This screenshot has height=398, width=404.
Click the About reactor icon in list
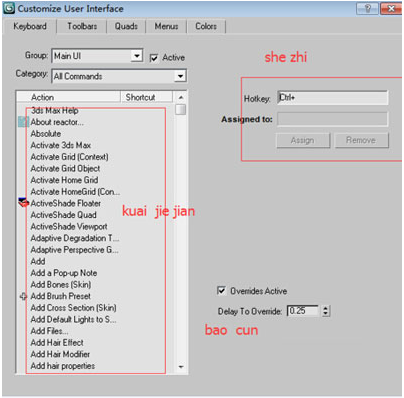click(23, 122)
